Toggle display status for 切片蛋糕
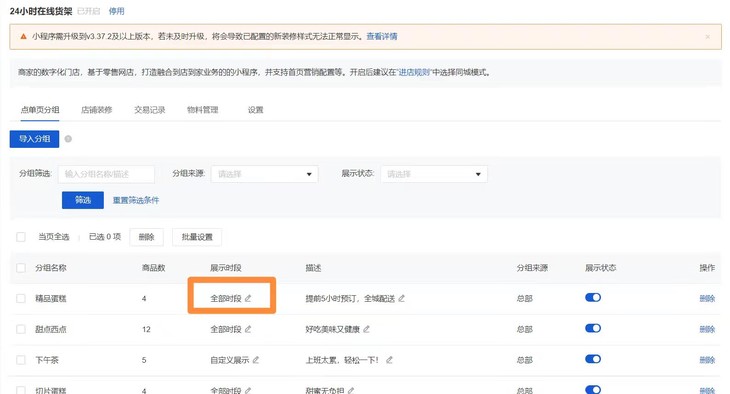 click(593, 389)
